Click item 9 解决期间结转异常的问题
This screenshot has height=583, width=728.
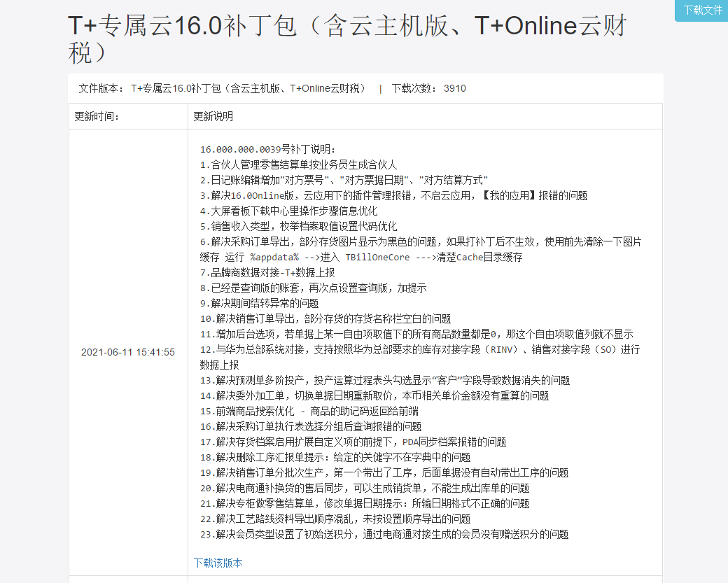pyautogui.click(x=260, y=302)
